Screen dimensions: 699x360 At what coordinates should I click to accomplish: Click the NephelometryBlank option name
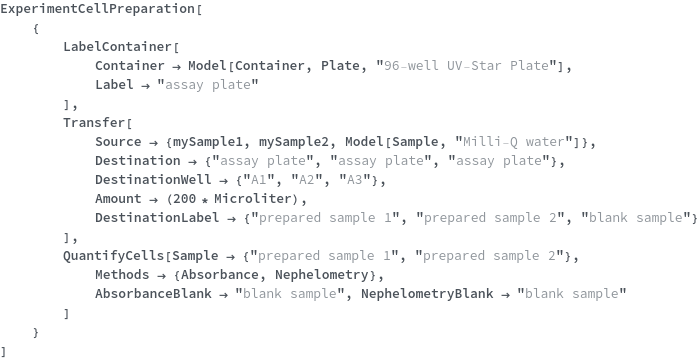coord(427,294)
